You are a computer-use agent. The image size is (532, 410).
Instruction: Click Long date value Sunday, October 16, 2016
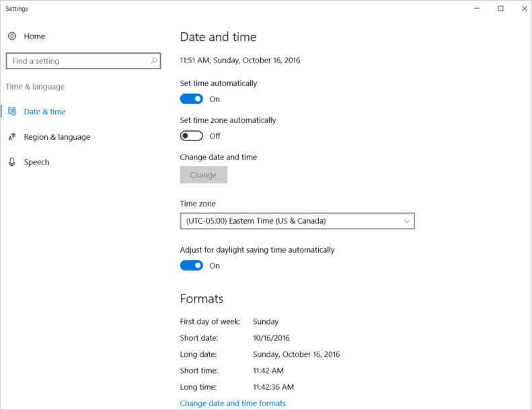tap(296, 354)
